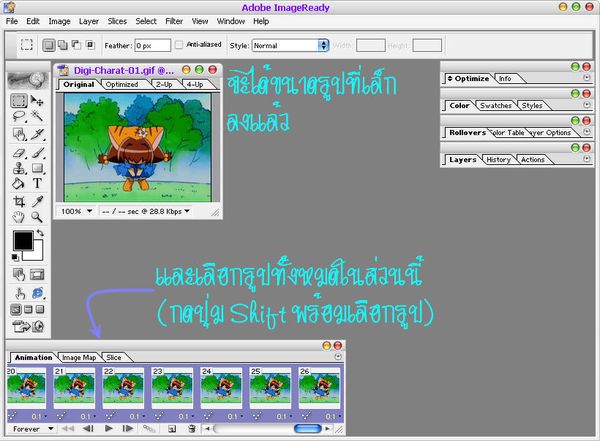Open the Slices menu
This screenshot has width=600, height=441.
[117, 21]
